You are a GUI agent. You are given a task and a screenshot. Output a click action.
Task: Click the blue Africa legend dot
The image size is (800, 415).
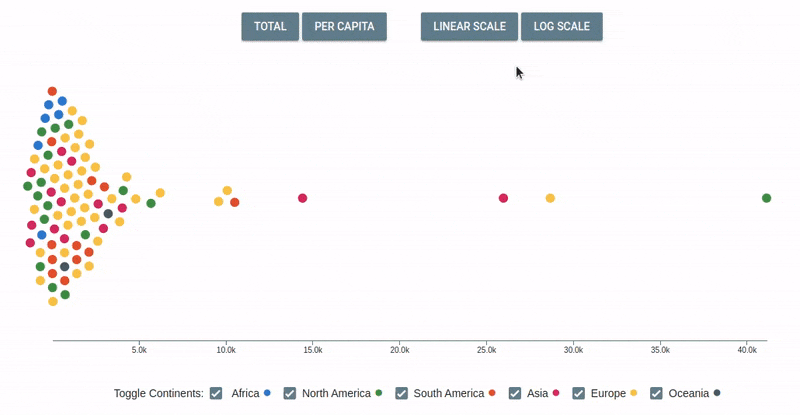(267, 393)
